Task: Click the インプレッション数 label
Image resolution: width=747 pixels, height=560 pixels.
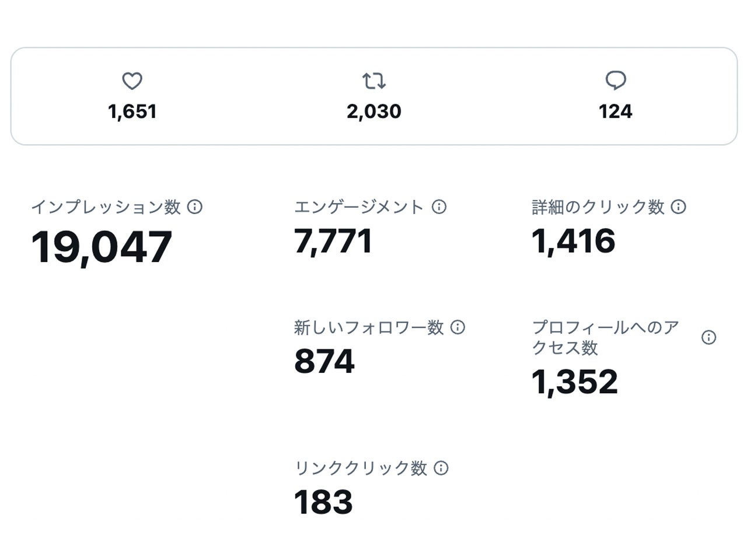Action: click(106, 207)
